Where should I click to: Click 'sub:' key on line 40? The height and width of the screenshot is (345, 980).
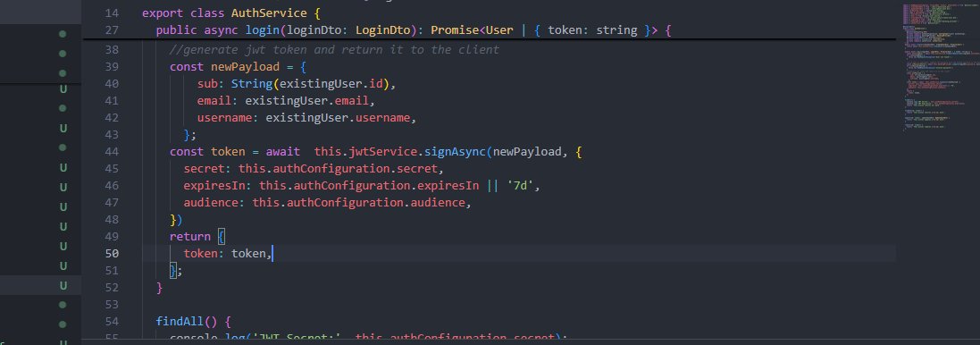[x=211, y=83]
